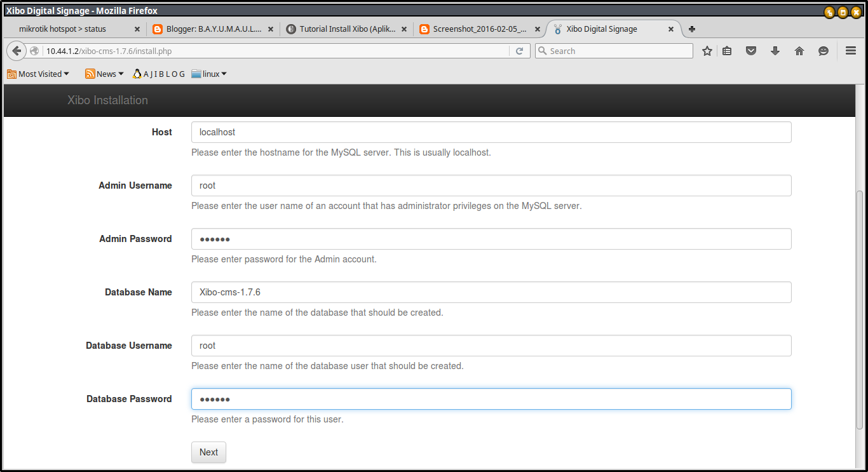
Task: Close the Screenshot_2016-02-05 tab
Action: click(x=538, y=29)
